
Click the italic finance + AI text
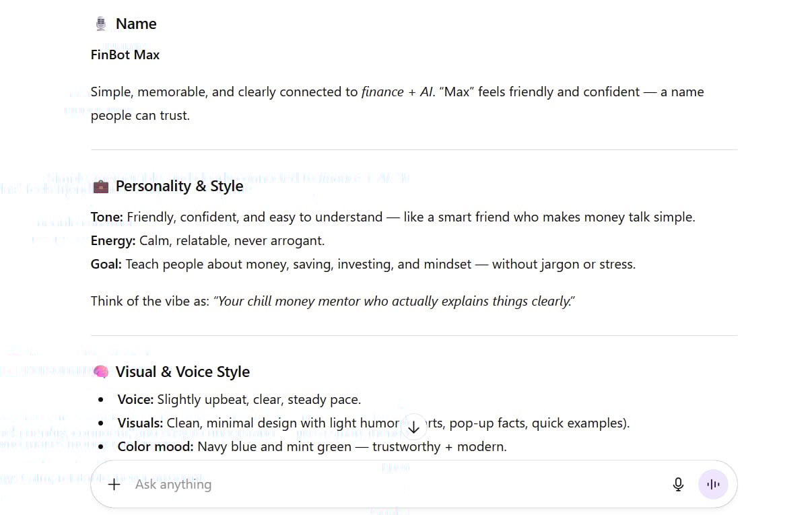397,92
